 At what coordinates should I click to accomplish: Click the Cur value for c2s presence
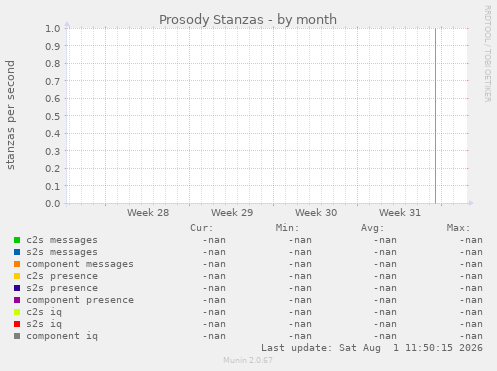click(x=214, y=276)
